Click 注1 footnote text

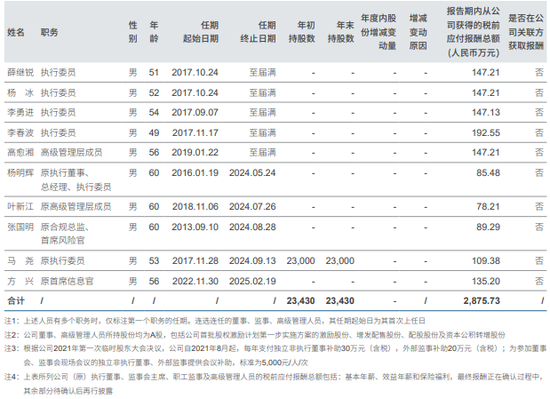(x=215, y=321)
